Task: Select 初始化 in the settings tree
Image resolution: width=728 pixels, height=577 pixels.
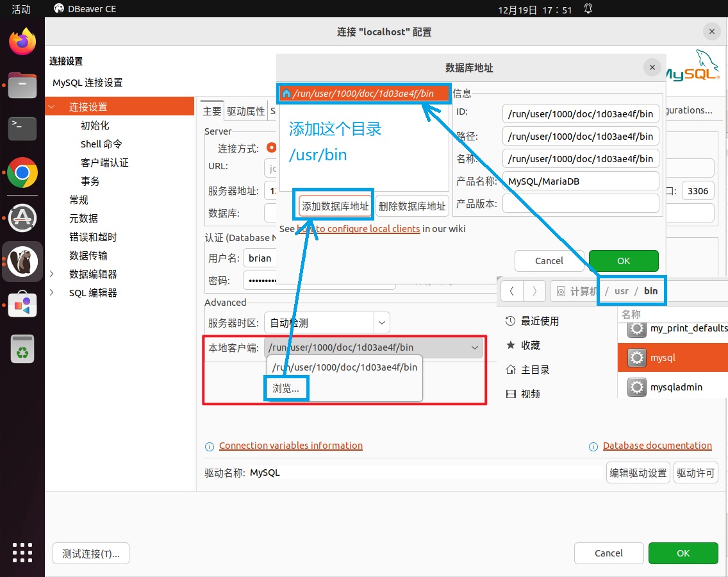Action: click(x=95, y=126)
